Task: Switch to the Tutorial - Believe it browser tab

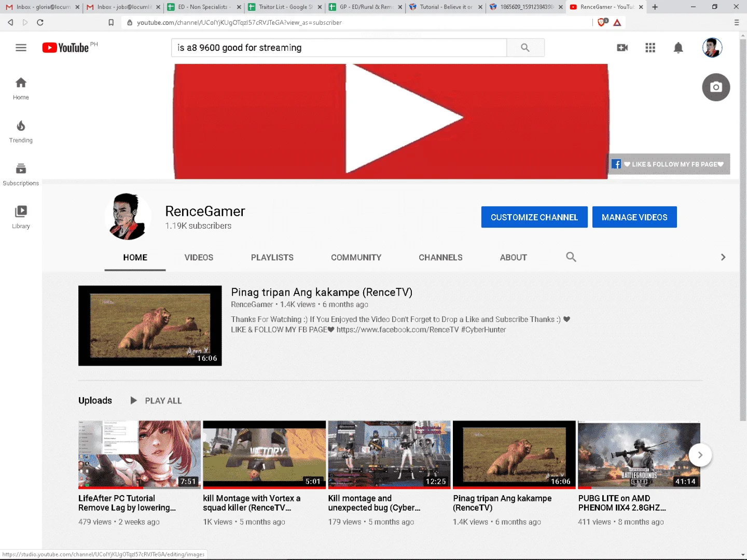Action: point(446,7)
